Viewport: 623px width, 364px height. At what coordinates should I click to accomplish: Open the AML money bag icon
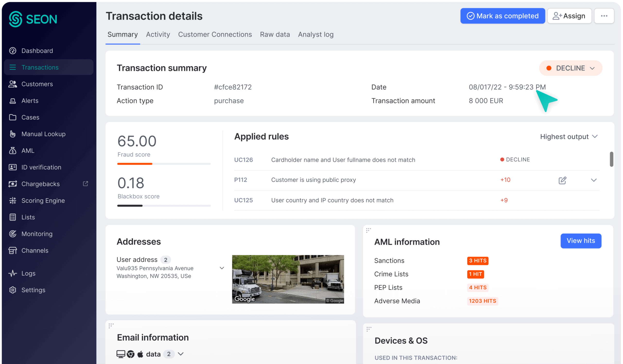13,150
